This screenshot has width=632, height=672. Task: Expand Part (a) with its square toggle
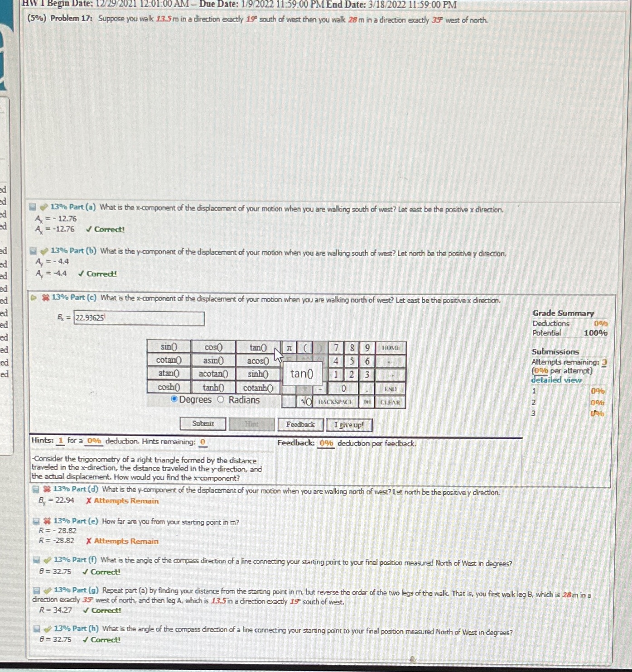tap(32, 207)
